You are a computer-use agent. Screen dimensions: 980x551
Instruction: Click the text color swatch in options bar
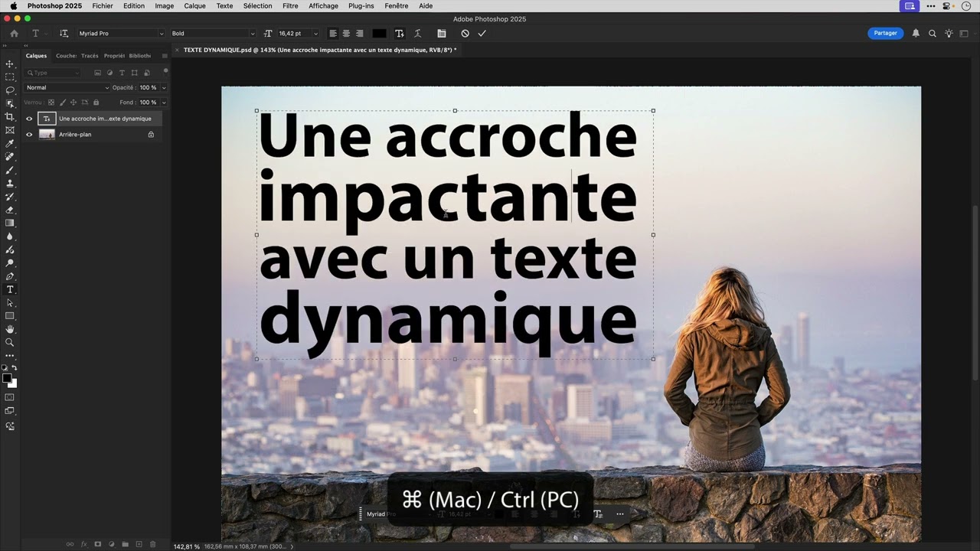379,34
